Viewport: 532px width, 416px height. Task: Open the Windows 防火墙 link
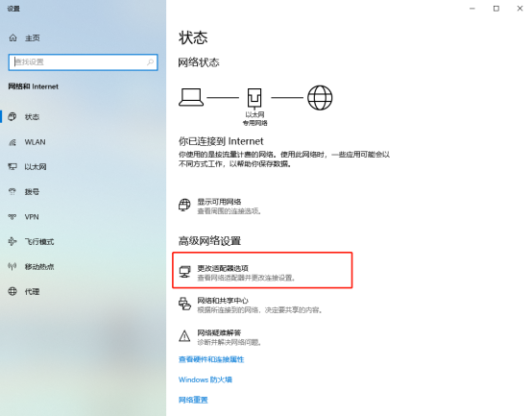(206, 379)
